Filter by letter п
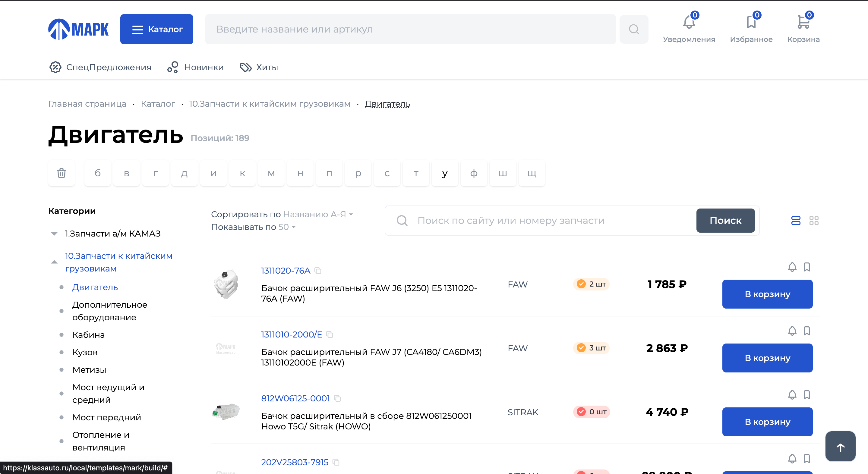868x474 pixels. pyautogui.click(x=329, y=173)
